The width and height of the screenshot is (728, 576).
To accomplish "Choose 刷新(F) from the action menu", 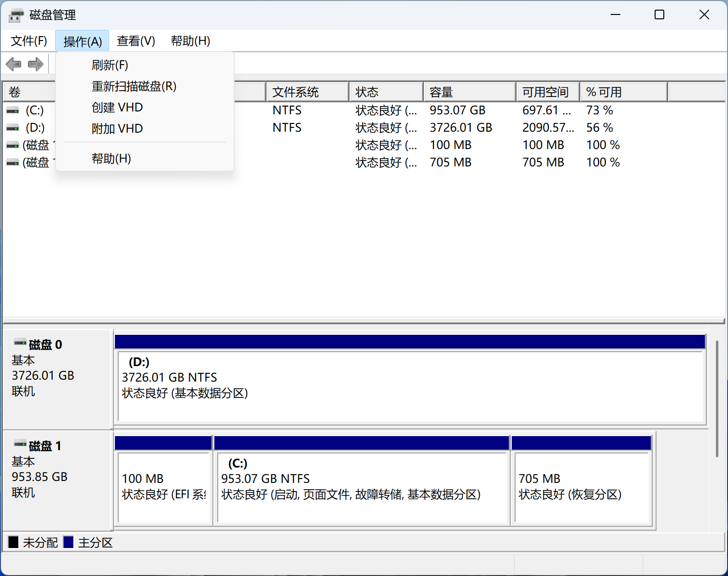I will coord(110,65).
